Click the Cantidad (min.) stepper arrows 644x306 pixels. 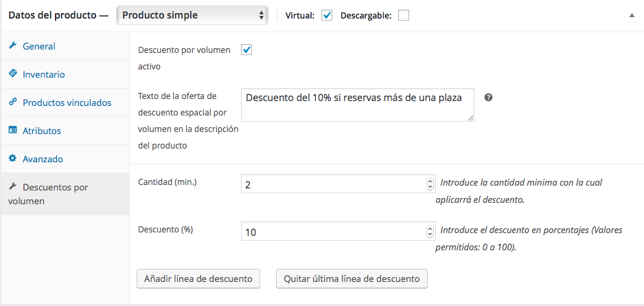[430, 184]
